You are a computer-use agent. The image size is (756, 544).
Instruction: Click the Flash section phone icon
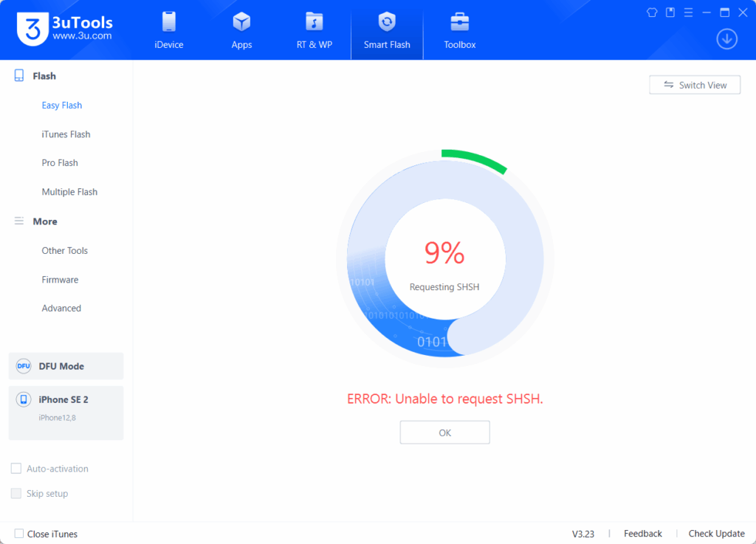pos(19,75)
